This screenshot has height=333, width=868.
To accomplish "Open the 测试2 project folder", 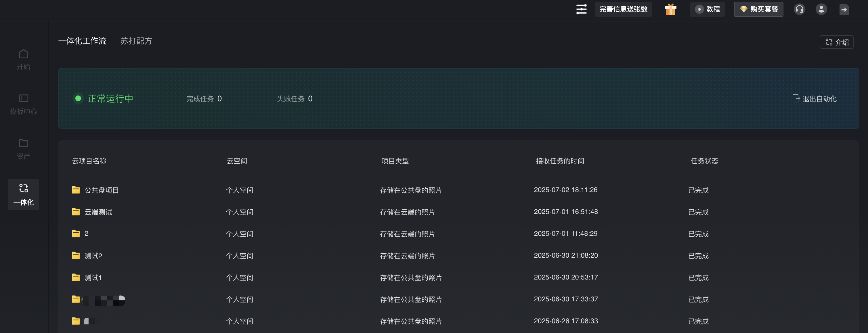I will (93, 256).
